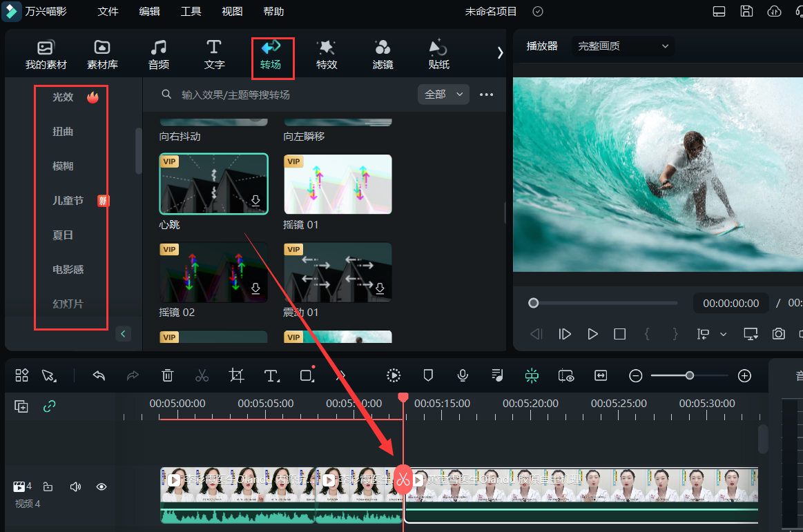Select the 电影感 transition category
Viewport: 803px width, 532px height.
click(68, 269)
